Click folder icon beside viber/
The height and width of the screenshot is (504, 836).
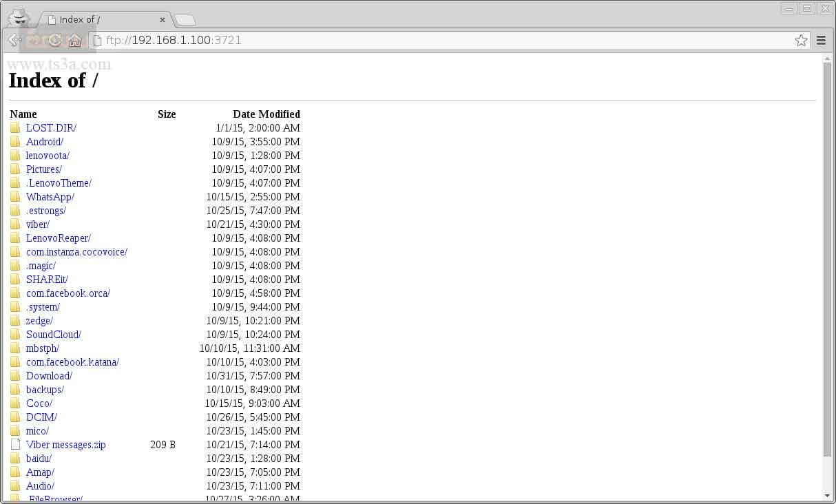pyautogui.click(x=15, y=224)
